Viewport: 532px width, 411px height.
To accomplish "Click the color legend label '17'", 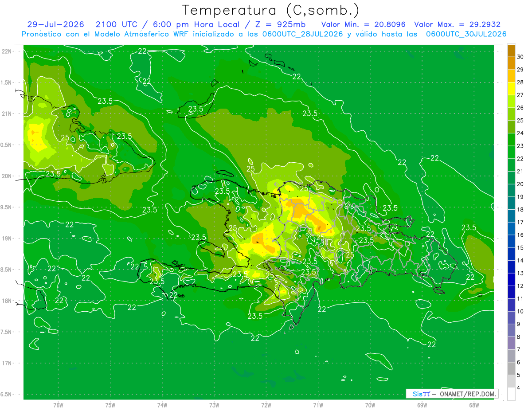I will point(520,223).
